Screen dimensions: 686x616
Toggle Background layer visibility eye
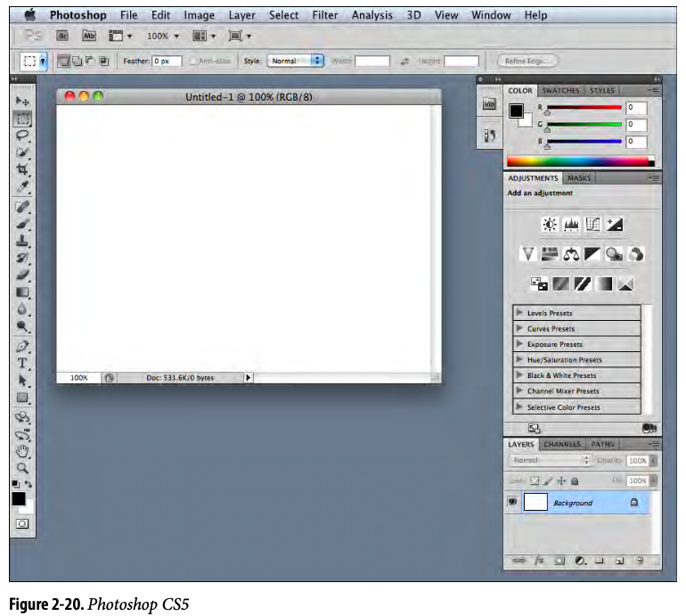tap(512, 502)
